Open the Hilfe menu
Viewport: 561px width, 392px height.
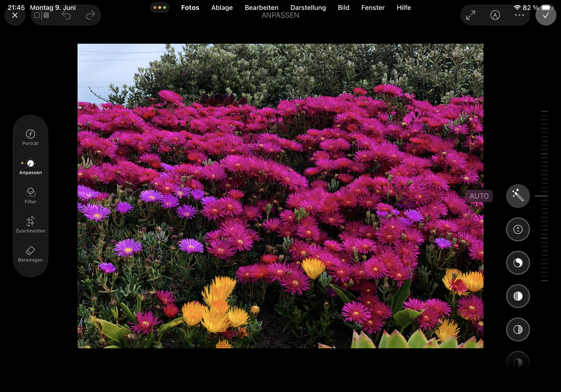click(404, 8)
